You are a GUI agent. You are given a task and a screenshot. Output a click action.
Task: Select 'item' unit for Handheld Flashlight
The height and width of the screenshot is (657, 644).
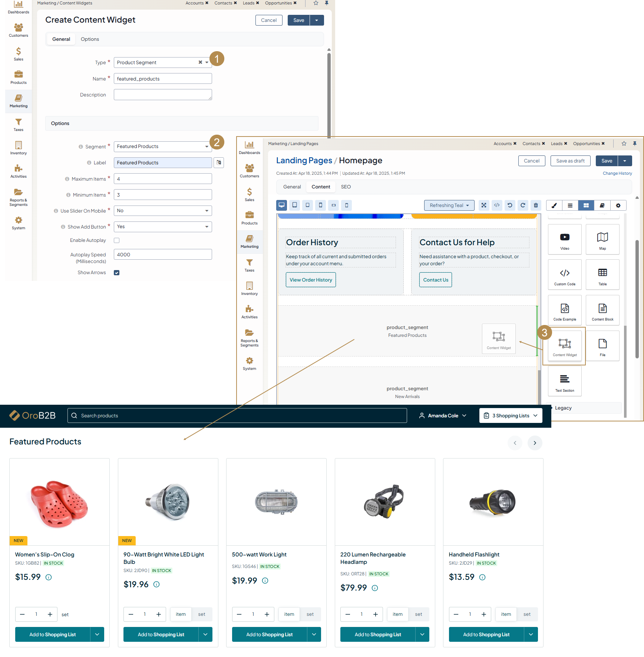coord(506,614)
